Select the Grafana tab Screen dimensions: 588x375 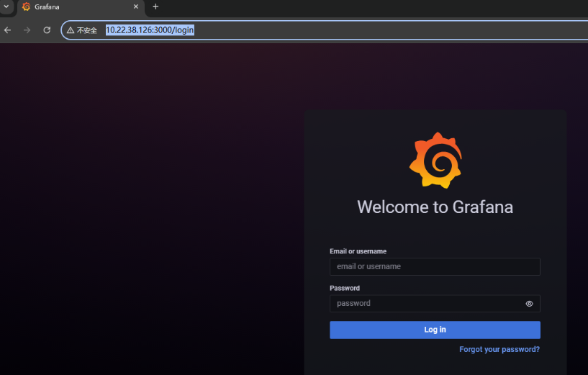[x=81, y=7]
